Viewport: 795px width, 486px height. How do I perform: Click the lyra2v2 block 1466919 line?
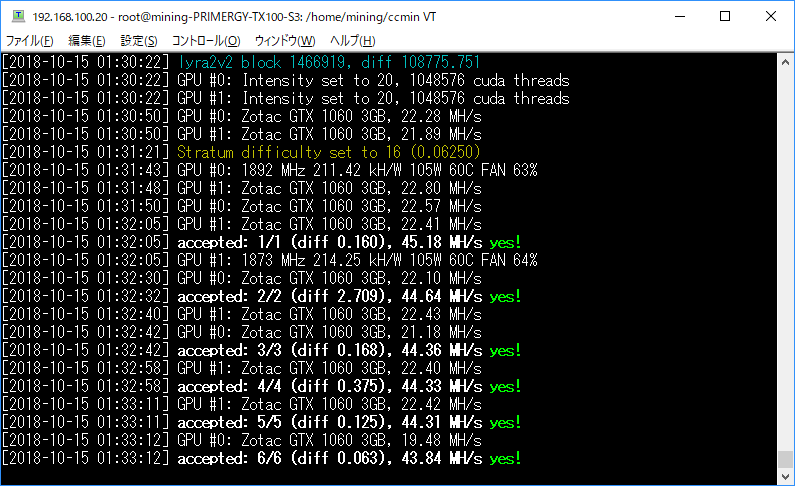click(x=240, y=62)
